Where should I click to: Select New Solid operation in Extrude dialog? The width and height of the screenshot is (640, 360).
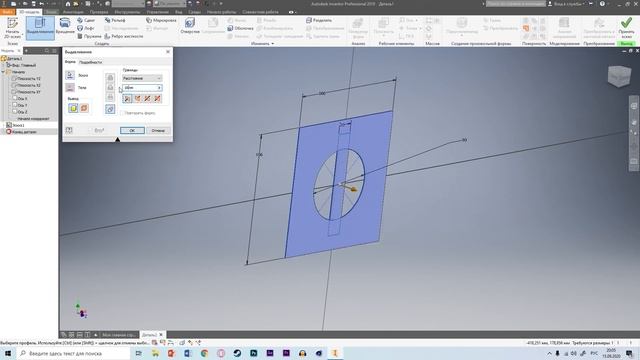tap(110, 109)
